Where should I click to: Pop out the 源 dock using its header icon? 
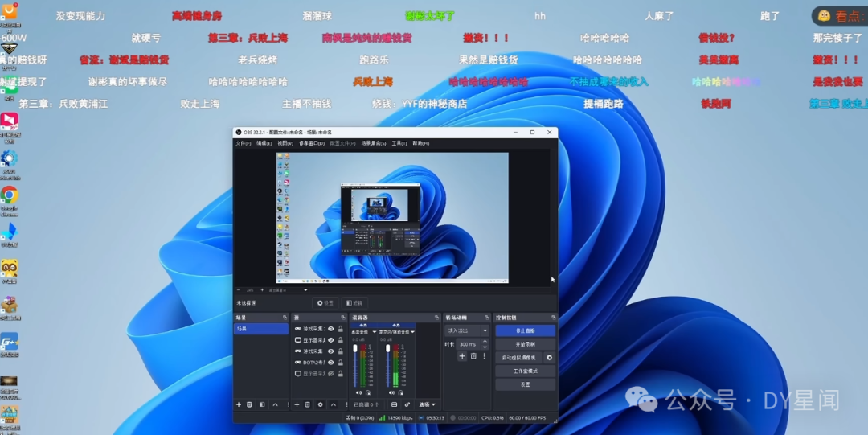343,318
